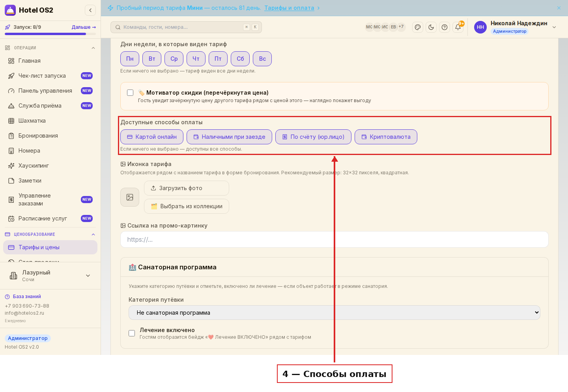Go to Управление заказами
Image resolution: width=568 pixels, height=392 pixels.
[x=50, y=200]
